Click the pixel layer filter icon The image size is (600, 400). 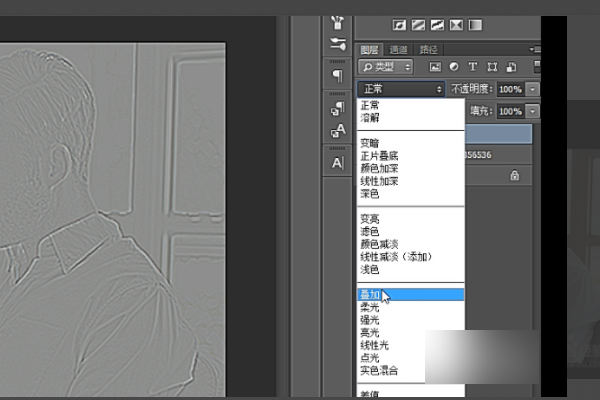(436, 67)
